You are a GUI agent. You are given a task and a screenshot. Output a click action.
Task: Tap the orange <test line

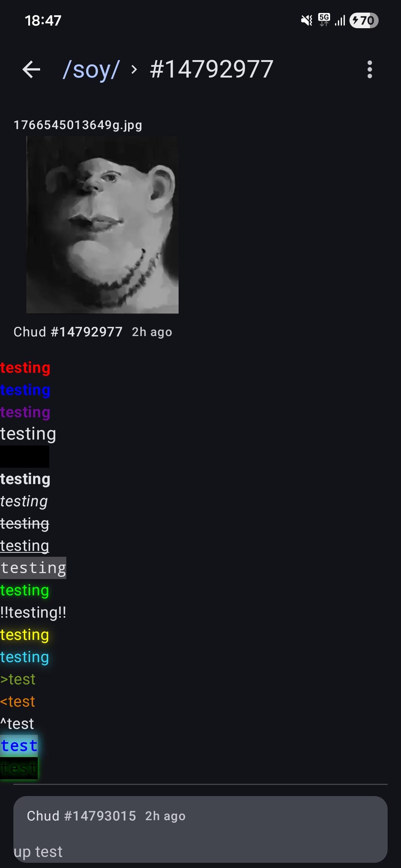tap(17, 701)
